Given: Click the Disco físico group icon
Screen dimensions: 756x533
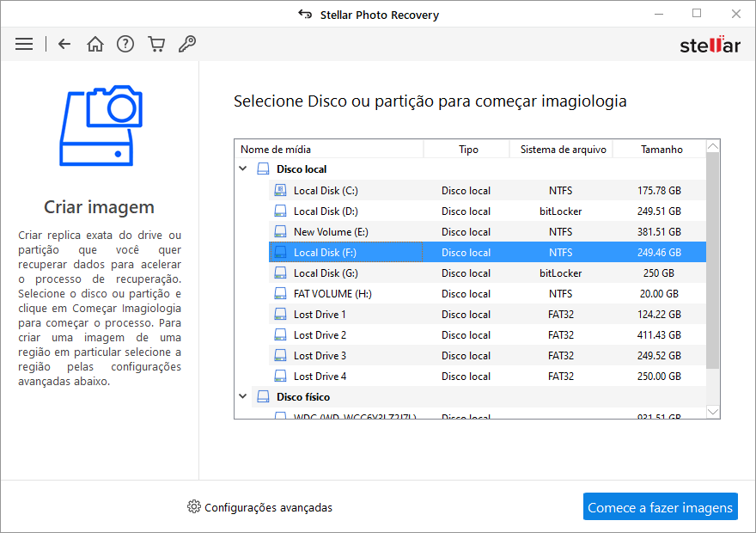Looking at the screenshot, I should [263, 396].
